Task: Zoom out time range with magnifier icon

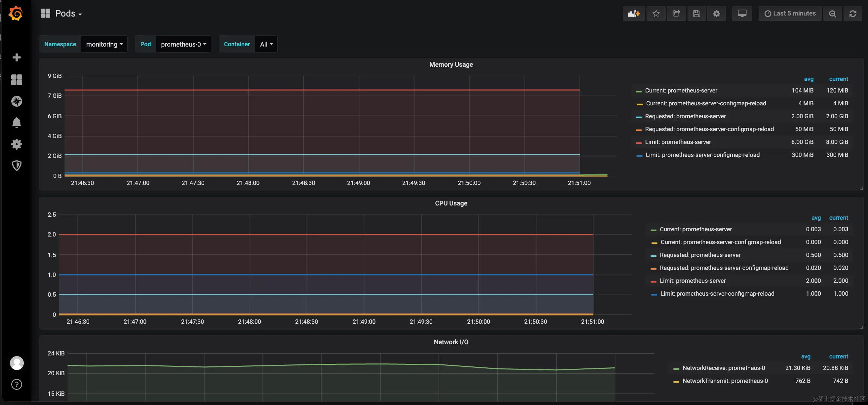Action: click(832, 14)
